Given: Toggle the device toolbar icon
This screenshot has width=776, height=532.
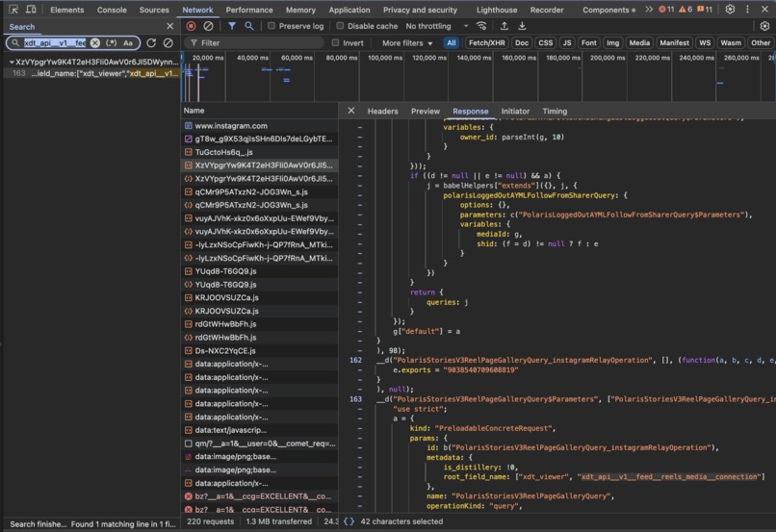Looking at the screenshot, I should pyautogui.click(x=32, y=10).
